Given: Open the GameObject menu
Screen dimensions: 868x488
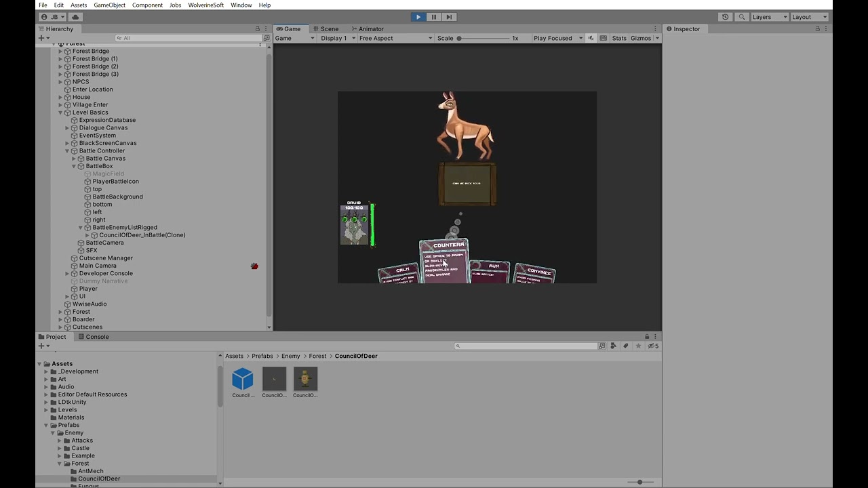Looking at the screenshot, I should 109,5.
